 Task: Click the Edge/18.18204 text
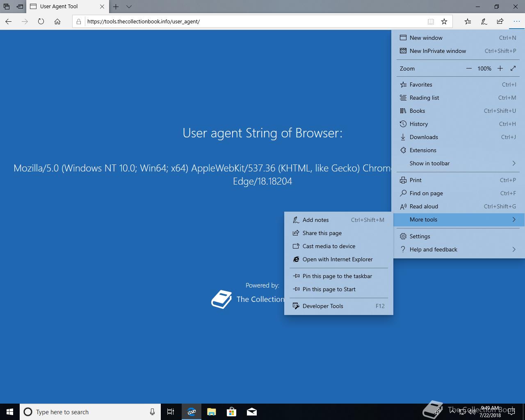[262, 181]
